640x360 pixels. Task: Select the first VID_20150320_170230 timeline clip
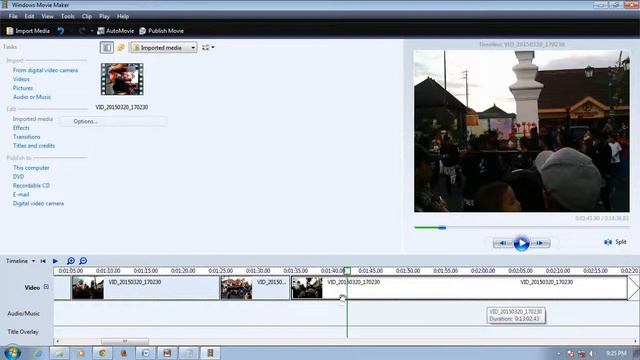click(x=145, y=288)
